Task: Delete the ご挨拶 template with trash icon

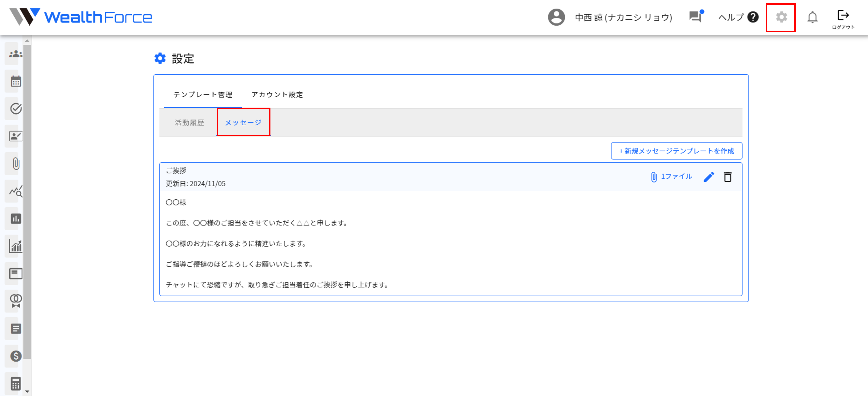Action: pyautogui.click(x=728, y=177)
